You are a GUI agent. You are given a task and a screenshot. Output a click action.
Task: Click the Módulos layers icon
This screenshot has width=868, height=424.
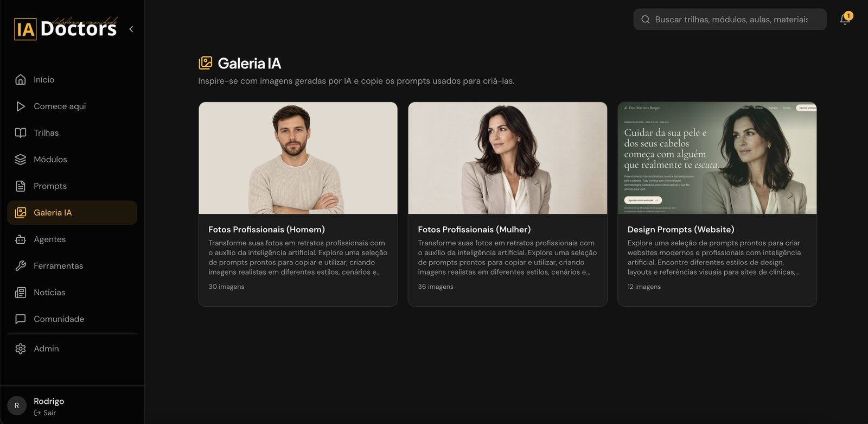(21, 160)
